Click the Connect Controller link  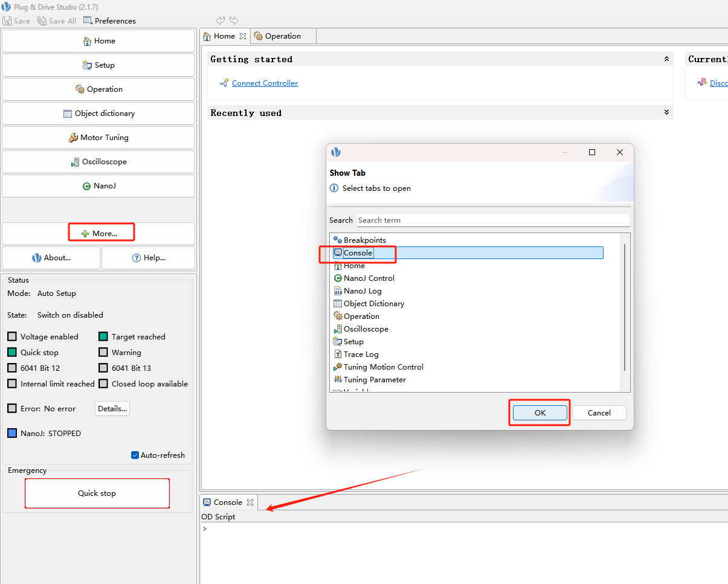click(x=265, y=83)
